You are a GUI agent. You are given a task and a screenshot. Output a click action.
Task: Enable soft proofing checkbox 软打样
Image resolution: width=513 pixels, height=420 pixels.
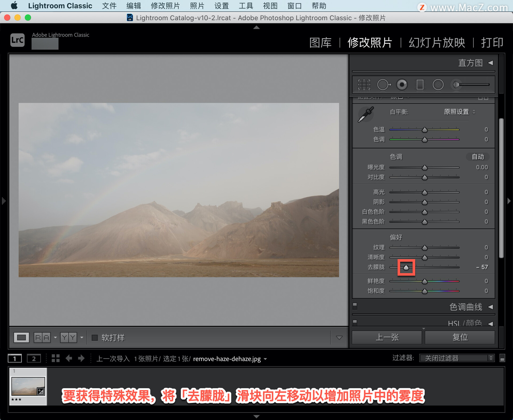click(x=95, y=337)
